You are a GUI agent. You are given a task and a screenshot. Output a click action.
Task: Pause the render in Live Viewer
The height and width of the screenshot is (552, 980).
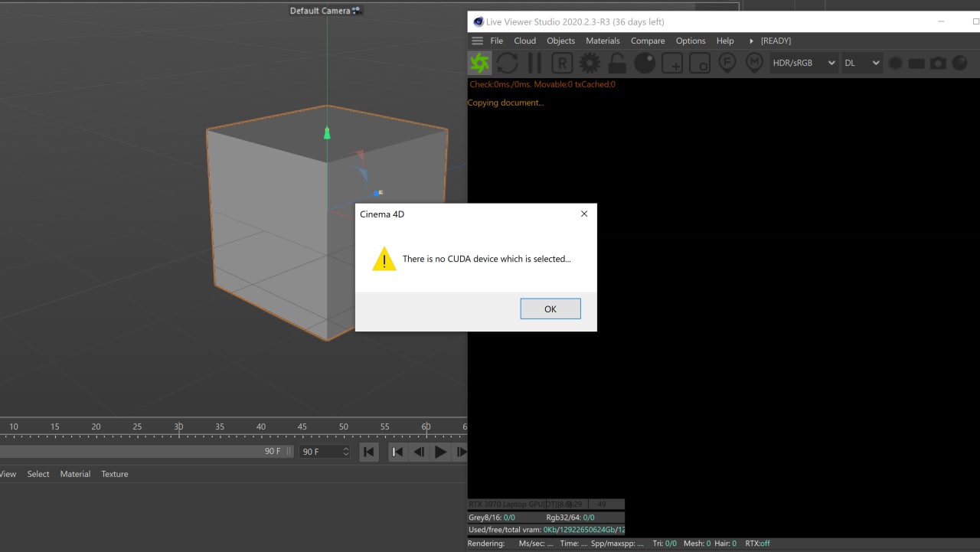[535, 63]
